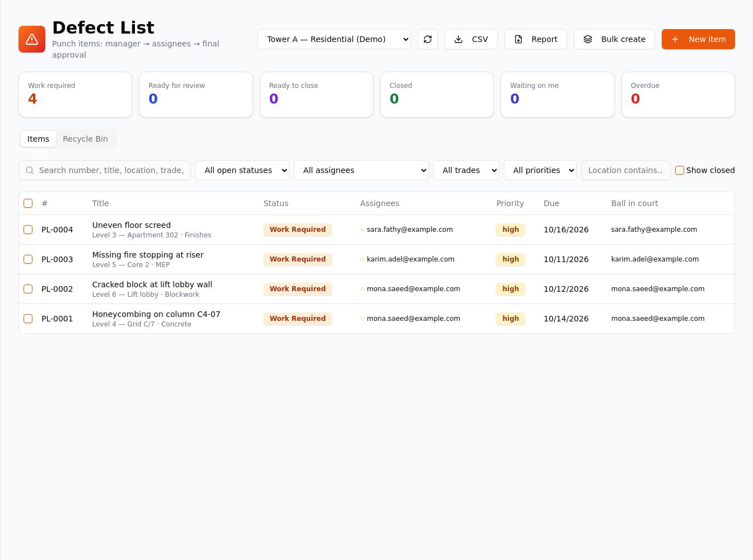Check the PL-0004 row checkbox
The height and width of the screenshot is (560, 753).
[x=28, y=230]
